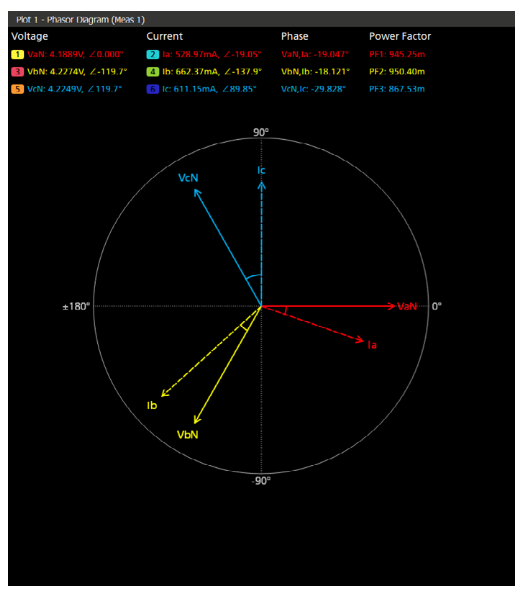Click the PF1 power factor value

click(x=397, y=54)
